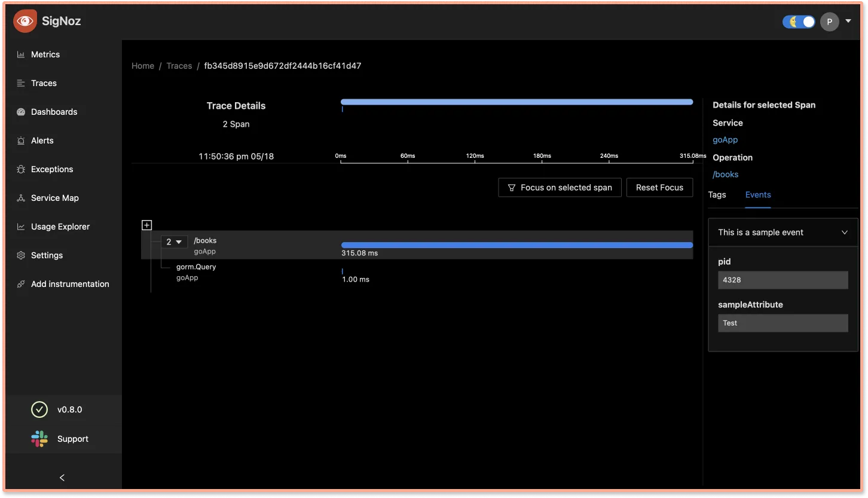Viewport: 868px width, 498px height.
Task: Open Support in the sidebar
Action: pos(73,439)
